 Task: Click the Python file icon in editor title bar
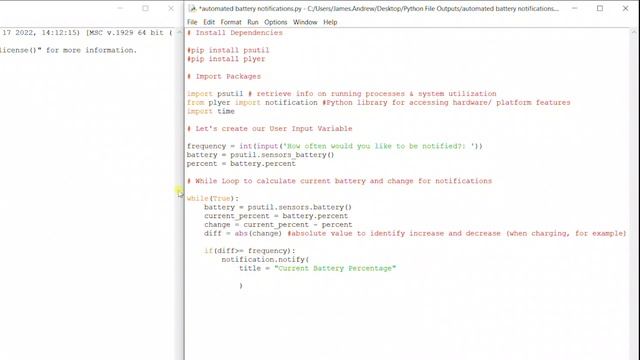(192, 9)
